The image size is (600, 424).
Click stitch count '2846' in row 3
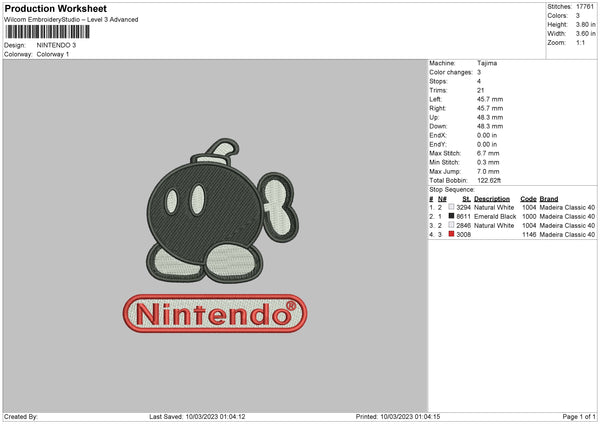[463, 225]
